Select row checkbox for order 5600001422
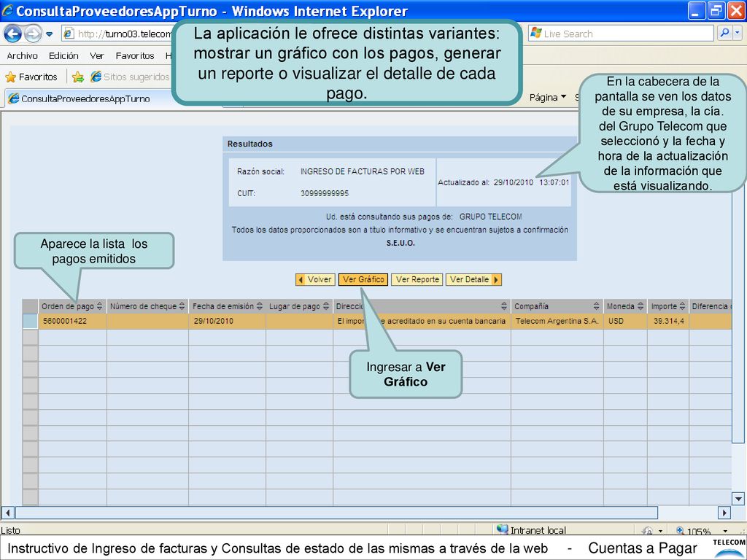The image size is (747, 560). (30, 322)
